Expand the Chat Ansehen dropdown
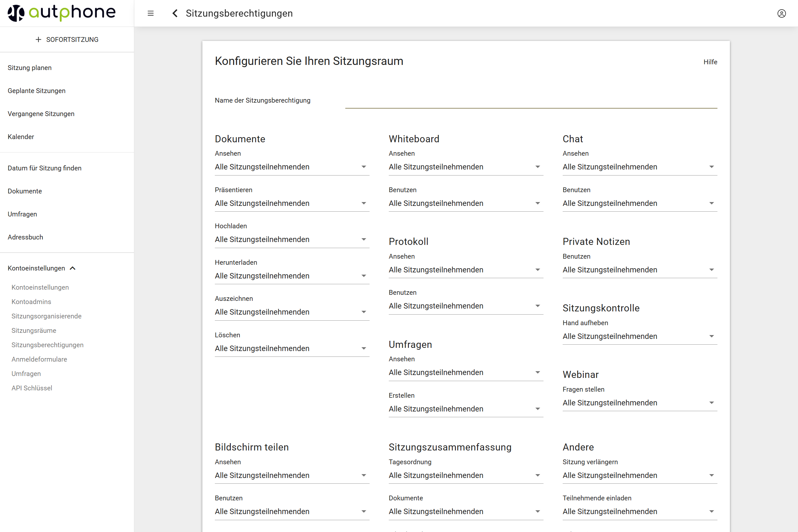The width and height of the screenshot is (798, 532). coord(639,167)
